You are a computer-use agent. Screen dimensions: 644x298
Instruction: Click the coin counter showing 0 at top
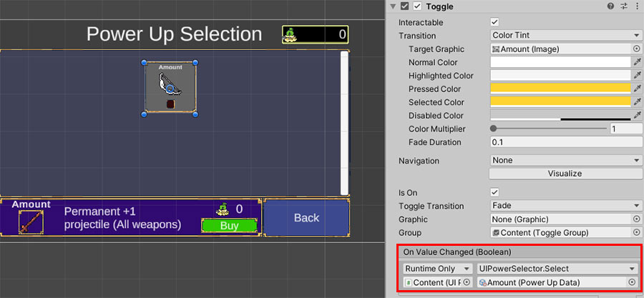[x=315, y=34]
